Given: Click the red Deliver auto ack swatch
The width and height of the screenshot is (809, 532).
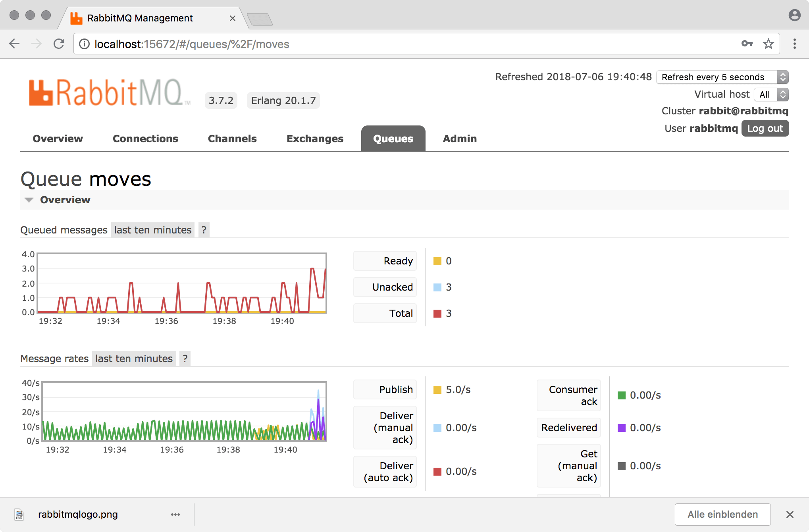Looking at the screenshot, I should (437, 472).
